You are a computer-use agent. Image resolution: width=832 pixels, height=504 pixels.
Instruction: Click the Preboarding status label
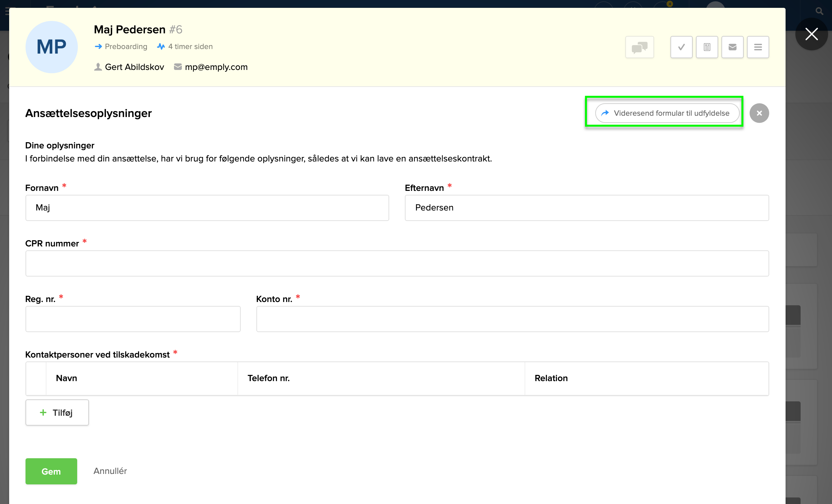[x=126, y=46]
